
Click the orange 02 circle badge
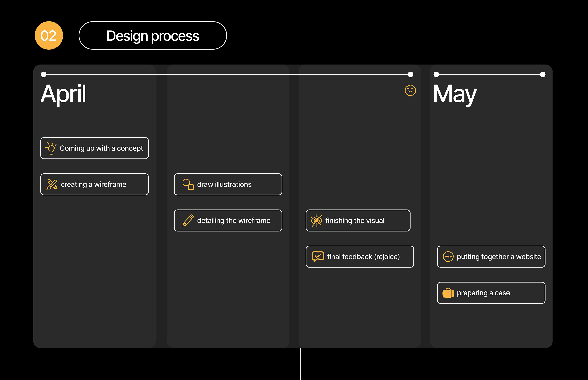tap(49, 35)
